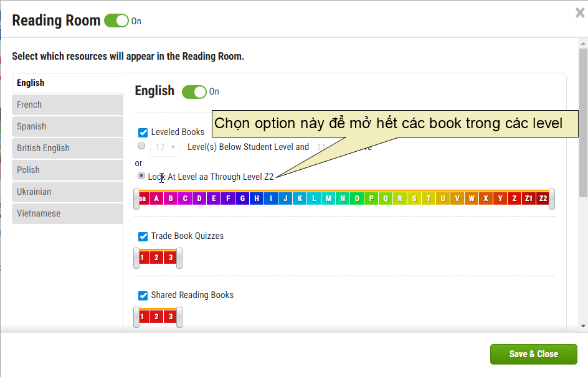588x377 pixels.
Task: Uncheck Trade Book Quizzes
Action: [x=143, y=236]
